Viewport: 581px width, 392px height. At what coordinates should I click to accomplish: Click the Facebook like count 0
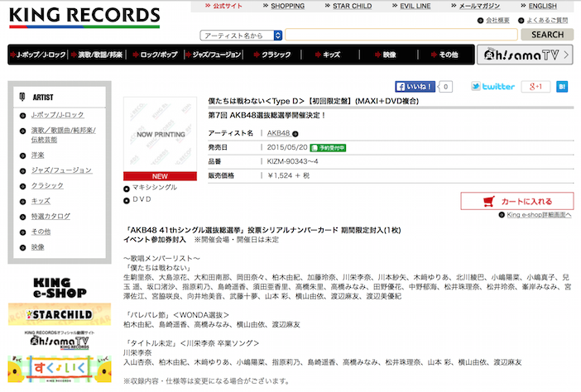[x=445, y=87]
